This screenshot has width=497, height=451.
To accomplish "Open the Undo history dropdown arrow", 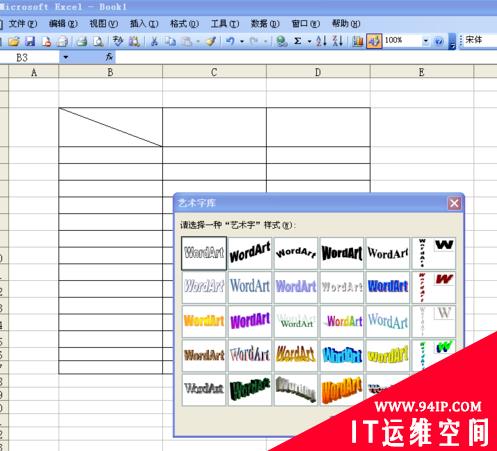I will pos(242,41).
